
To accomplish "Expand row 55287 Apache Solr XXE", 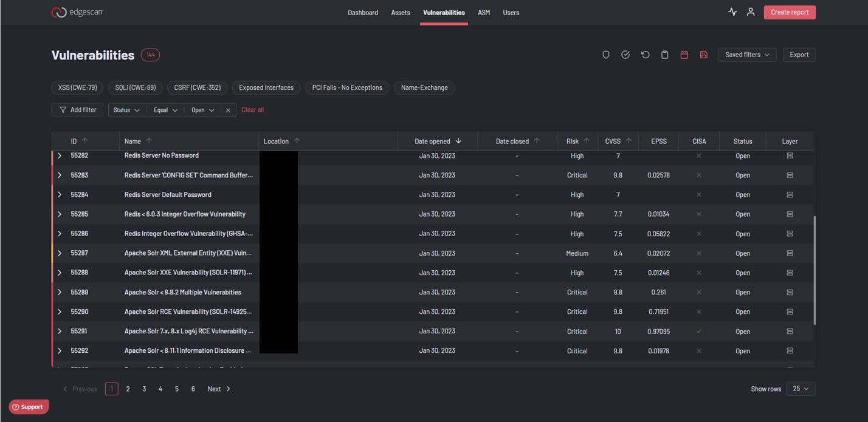I will (x=60, y=253).
